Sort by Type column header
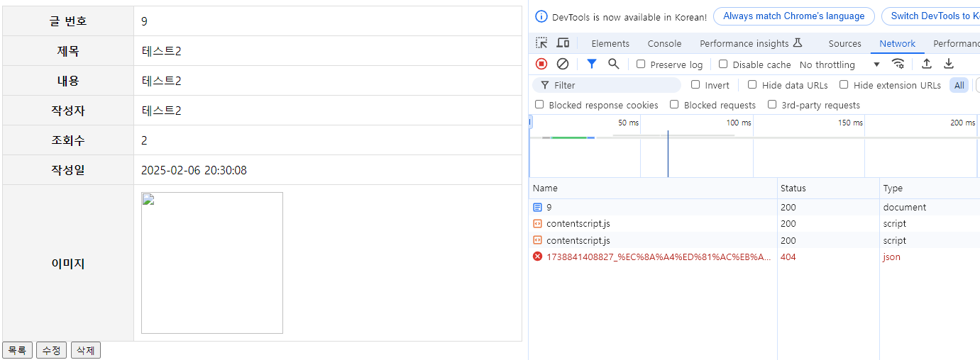This screenshot has height=360, width=980. click(x=930, y=189)
